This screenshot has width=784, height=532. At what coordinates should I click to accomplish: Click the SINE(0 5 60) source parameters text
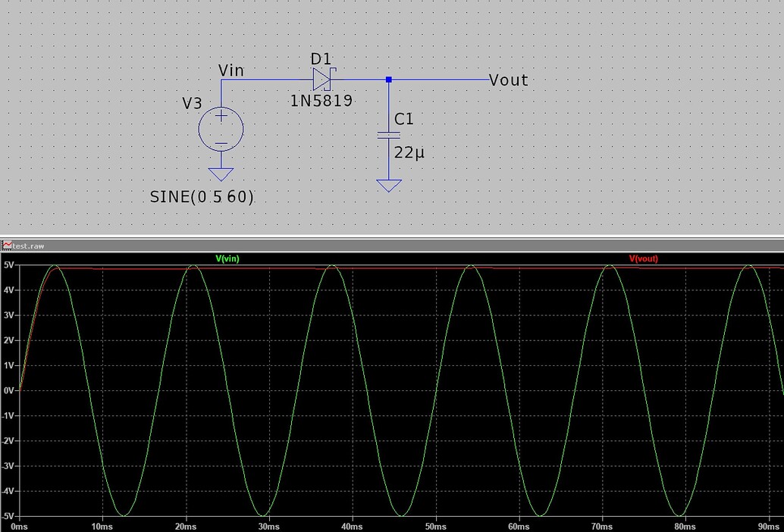click(202, 196)
